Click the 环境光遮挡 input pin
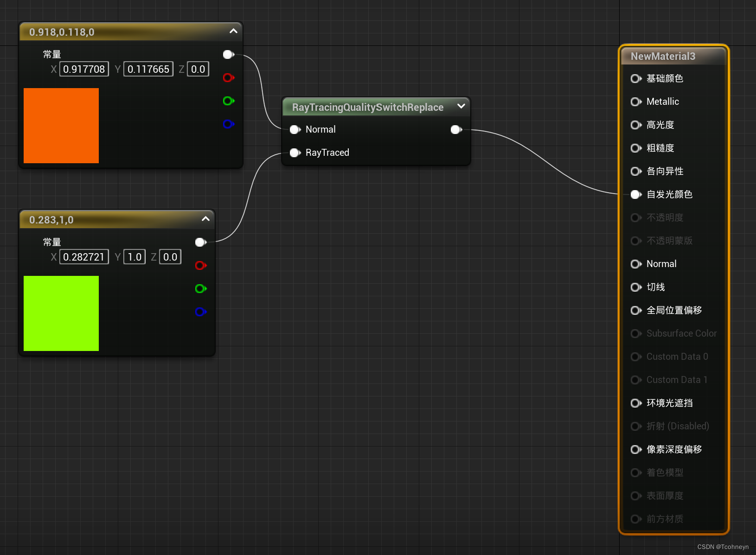 (x=636, y=403)
